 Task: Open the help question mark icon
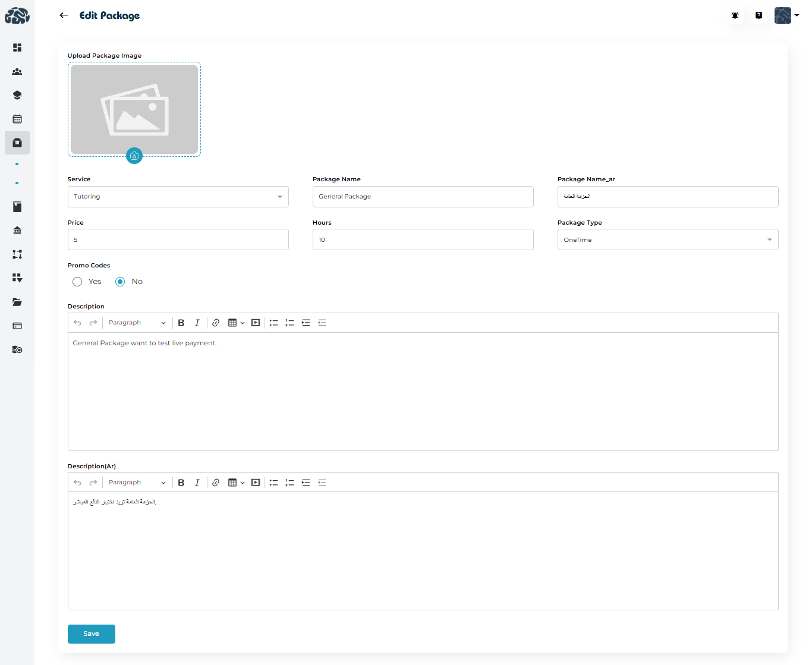pyautogui.click(x=759, y=15)
